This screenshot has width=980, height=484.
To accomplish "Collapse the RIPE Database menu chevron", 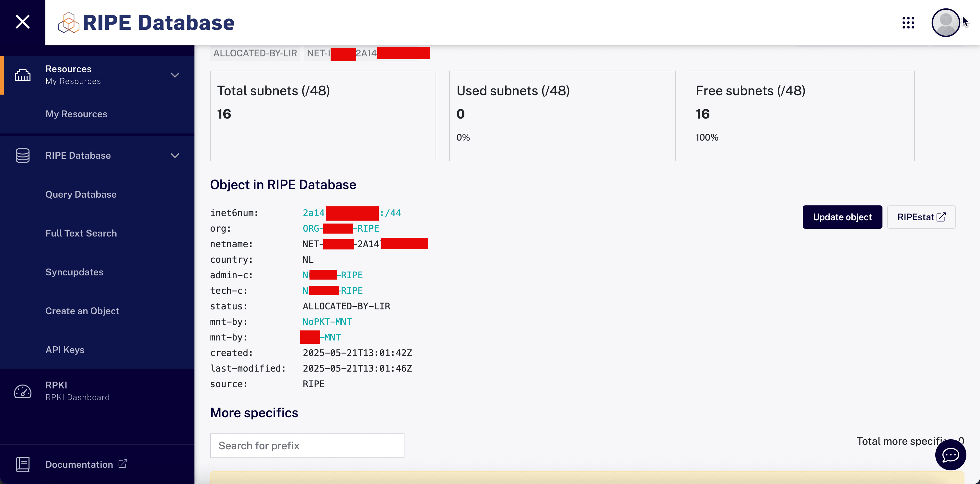I will click(175, 156).
